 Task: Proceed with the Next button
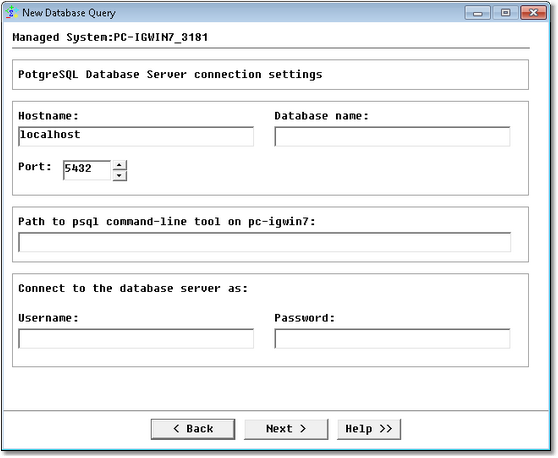[x=286, y=429]
